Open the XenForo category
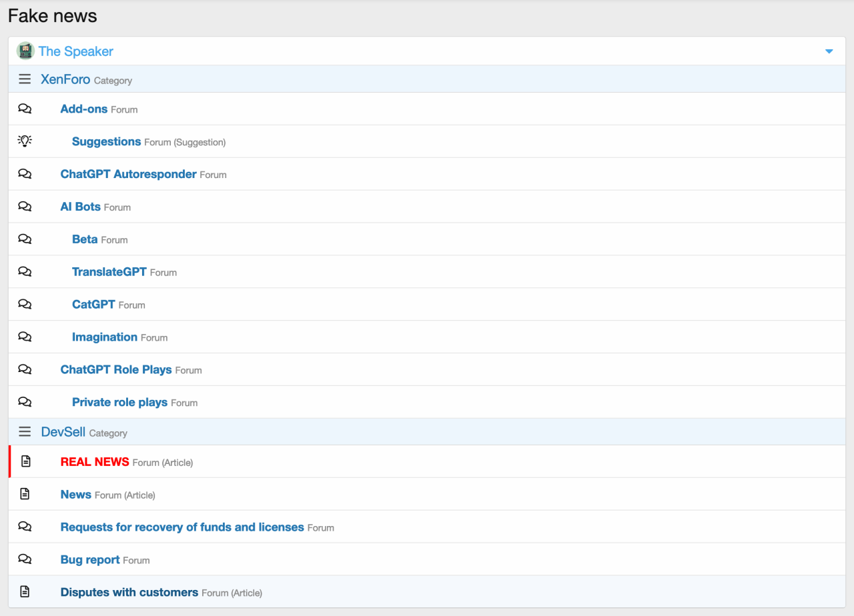This screenshot has width=854, height=616. coord(65,79)
